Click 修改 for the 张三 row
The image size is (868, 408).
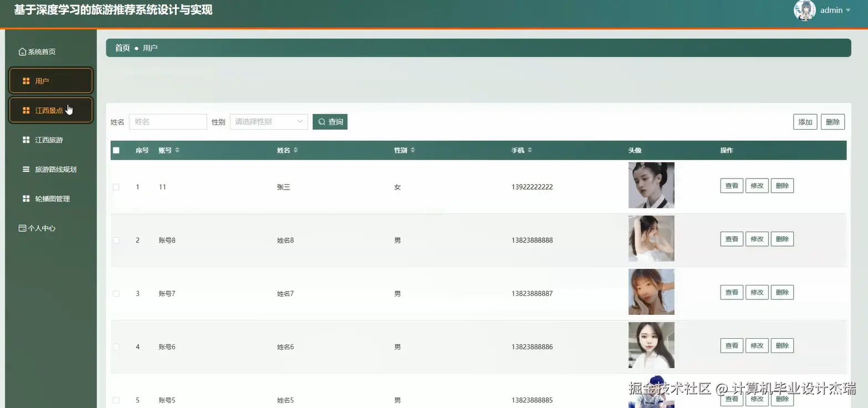click(757, 186)
